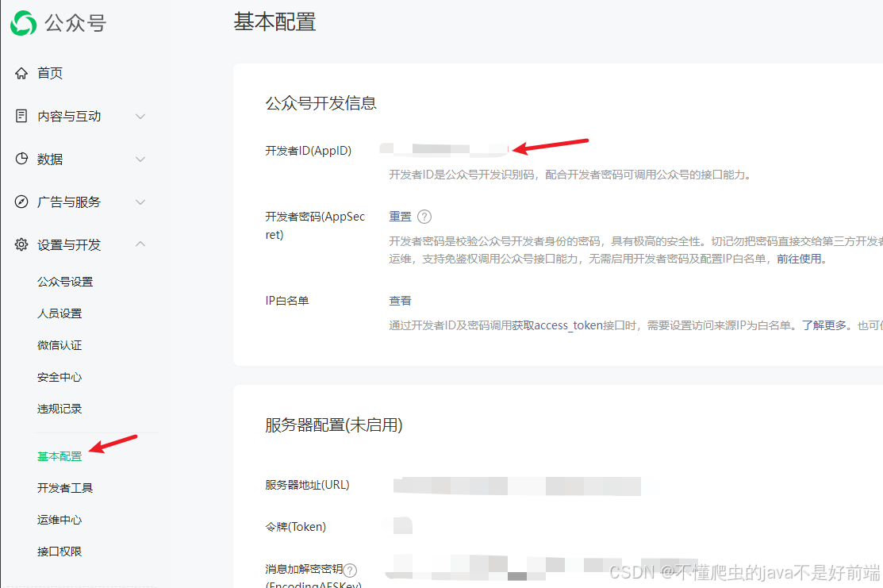Click the 服务器配置(未启用) heading
This screenshot has height=588, width=883.
[334, 425]
